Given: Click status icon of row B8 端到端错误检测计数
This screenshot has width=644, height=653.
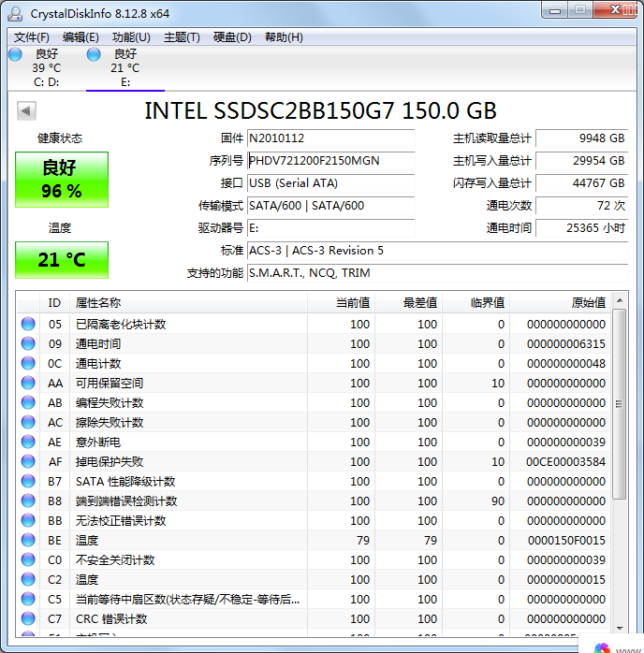Looking at the screenshot, I should [x=28, y=501].
